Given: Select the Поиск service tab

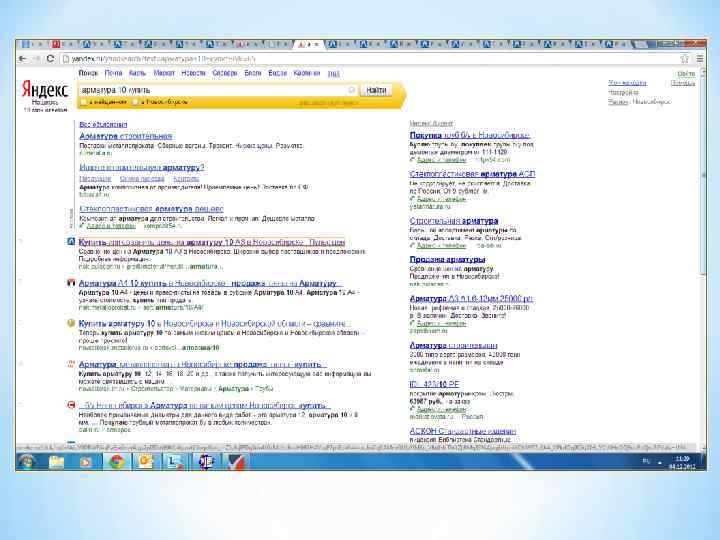Looking at the screenshot, I should click(88, 73).
